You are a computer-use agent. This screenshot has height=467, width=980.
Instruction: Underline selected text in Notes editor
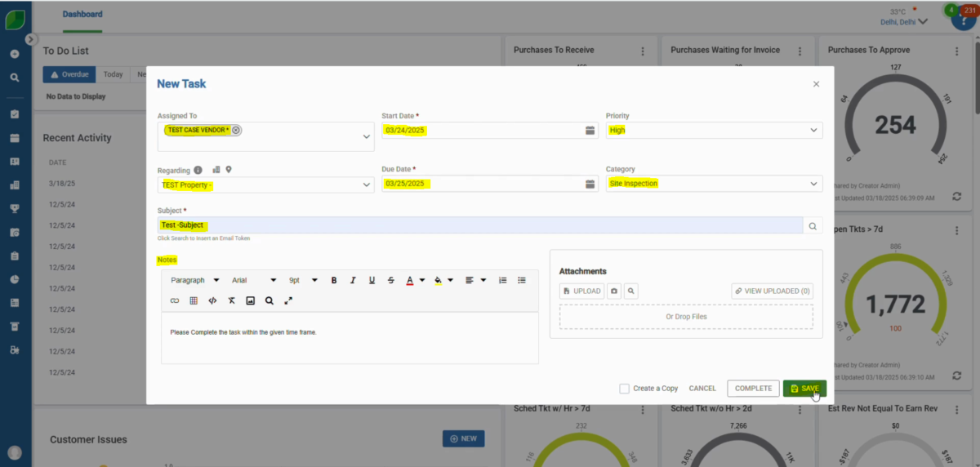tap(372, 280)
